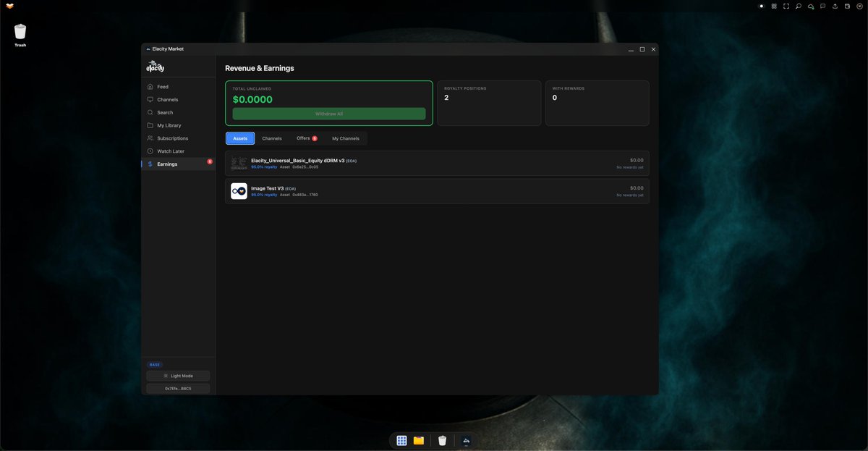Open the yellow Files folder in the dock
This screenshot has height=451, width=868.
(419, 440)
